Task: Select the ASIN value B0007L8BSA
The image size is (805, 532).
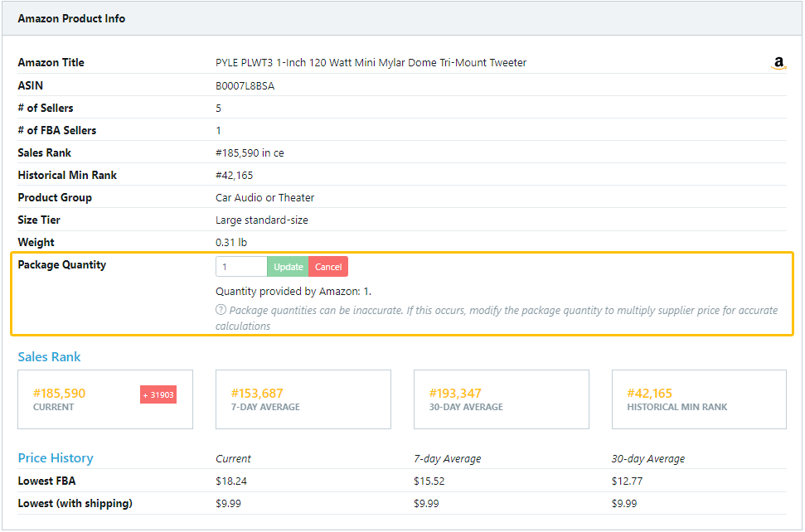Action: pyautogui.click(x=245, y=85)
